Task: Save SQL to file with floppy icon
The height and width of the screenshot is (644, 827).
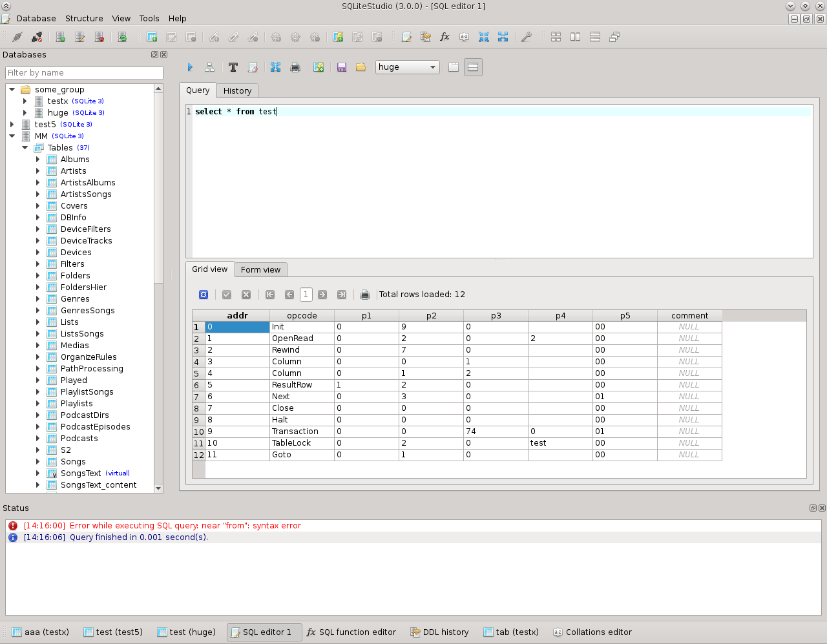Action: pos(342,67)
